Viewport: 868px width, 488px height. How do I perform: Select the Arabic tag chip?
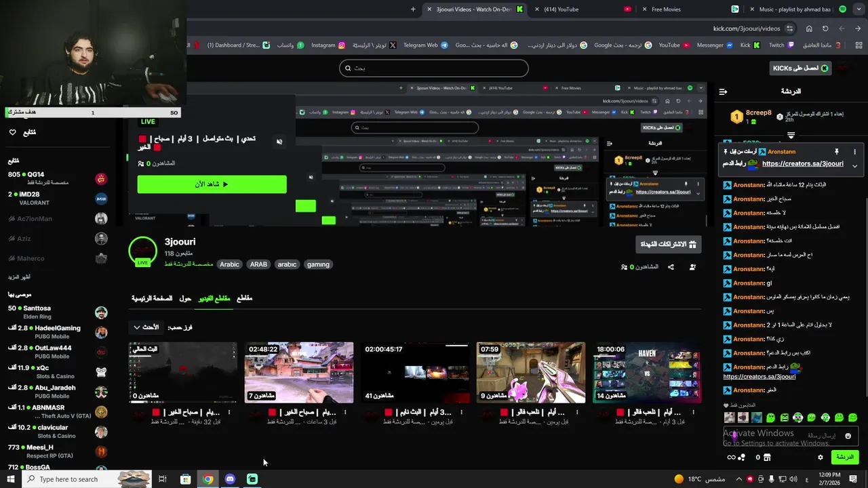229,264
